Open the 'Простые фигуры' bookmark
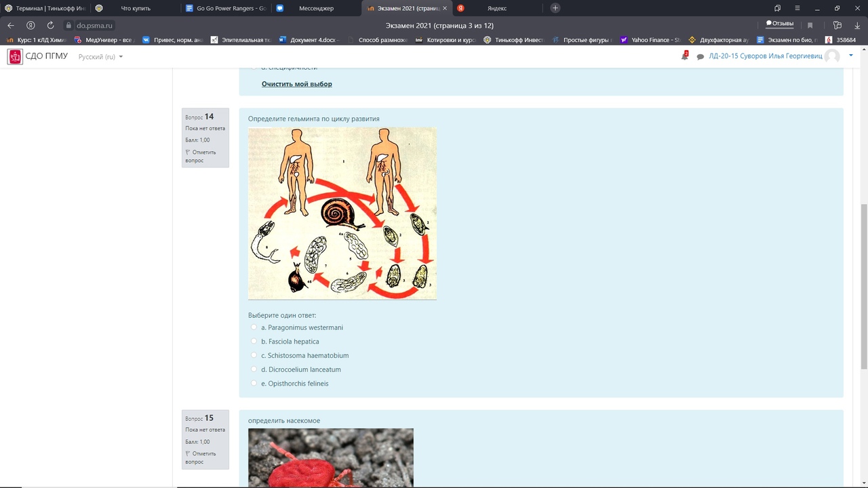Viewport: 868px width, 488px height. pos(582,40)
